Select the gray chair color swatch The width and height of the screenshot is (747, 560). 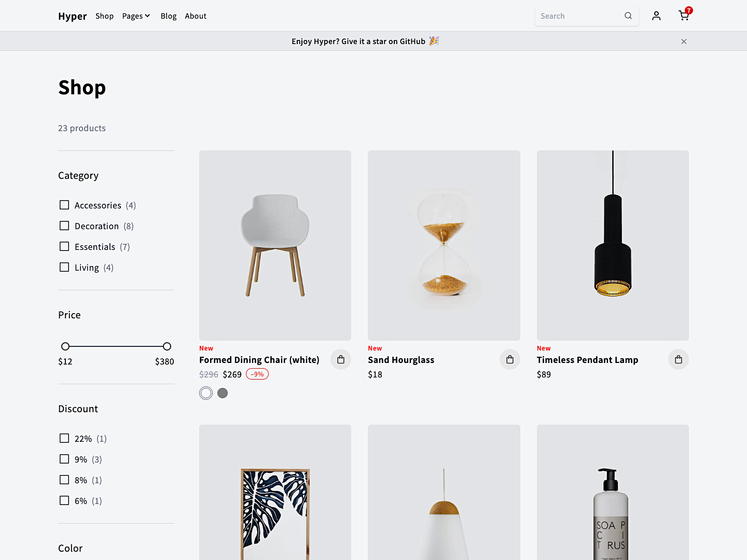tap(223, 393)
